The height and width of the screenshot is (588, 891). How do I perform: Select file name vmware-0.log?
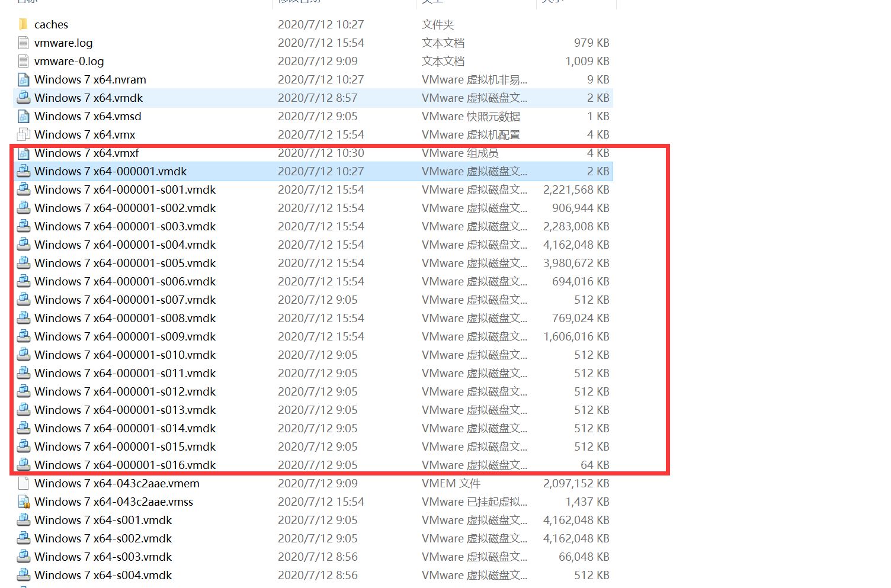(69, 61)
